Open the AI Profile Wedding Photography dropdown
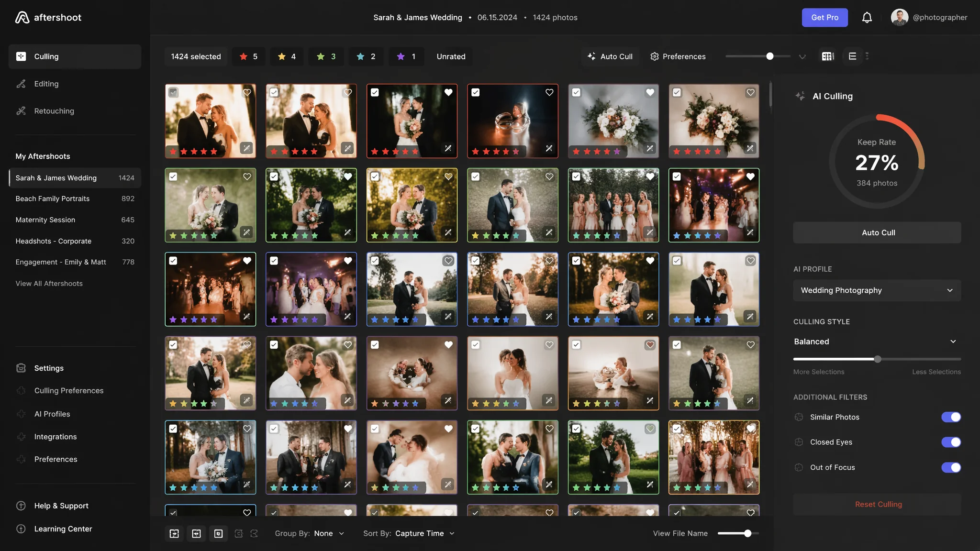Viewport: 980px width, 551px height. click(x=877, y=290)
